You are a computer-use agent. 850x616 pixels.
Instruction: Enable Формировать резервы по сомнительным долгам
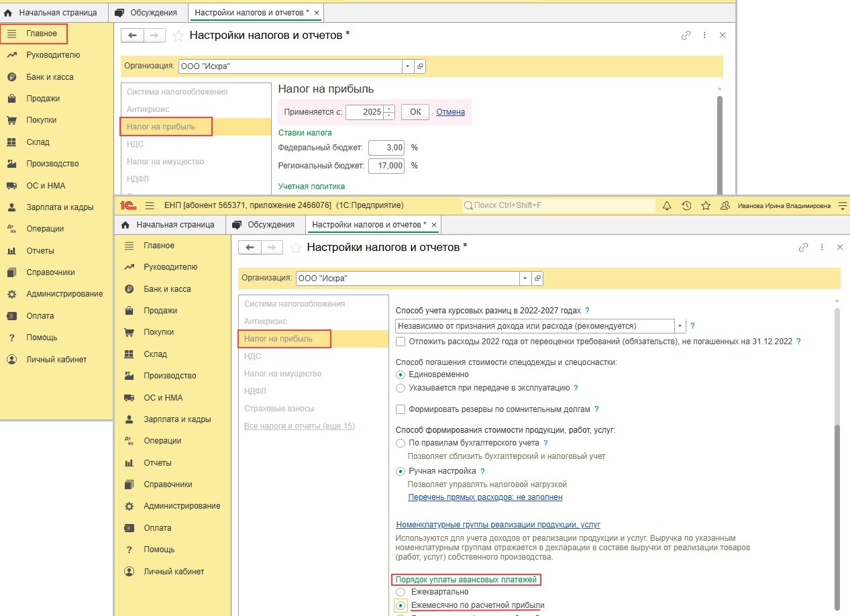[401, 409]
